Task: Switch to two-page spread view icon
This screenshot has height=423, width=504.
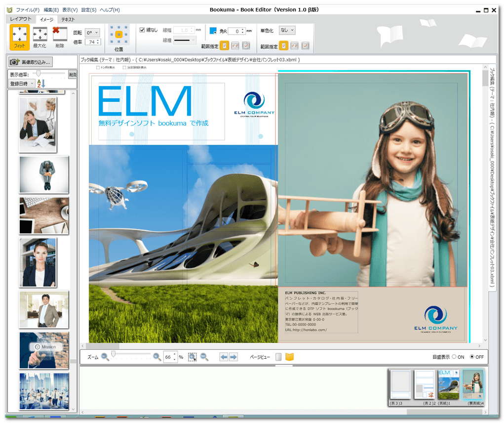Action: point(289,357)
